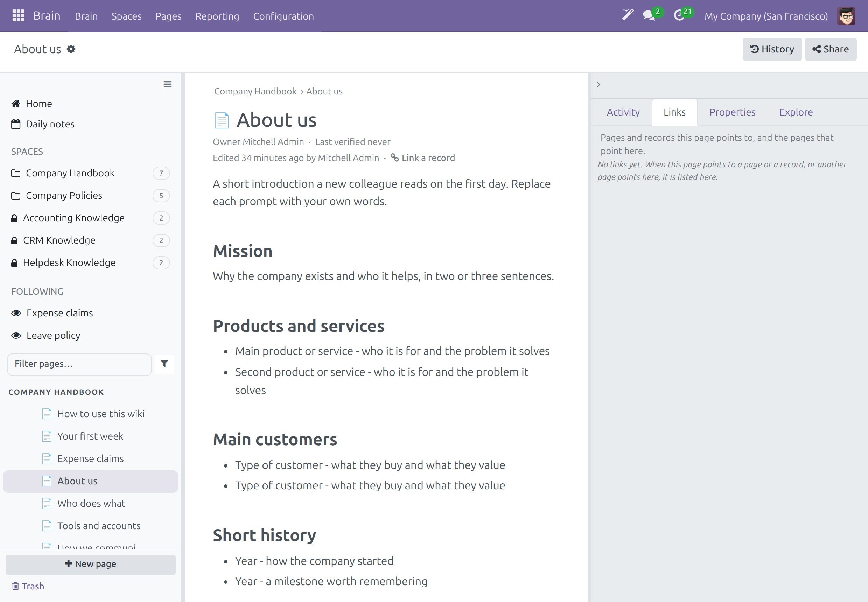Open the Configuration menu
This screenshot has height=602, width=868.
point(283,16)
